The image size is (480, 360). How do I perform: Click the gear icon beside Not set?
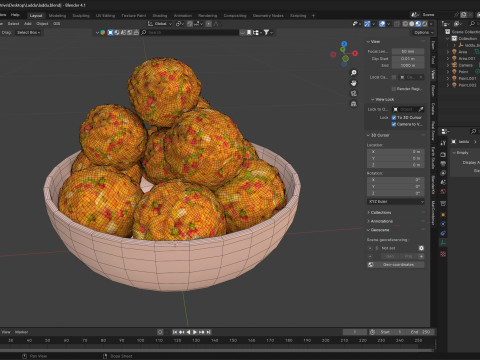pyautogui.click(x=421, y=248)
